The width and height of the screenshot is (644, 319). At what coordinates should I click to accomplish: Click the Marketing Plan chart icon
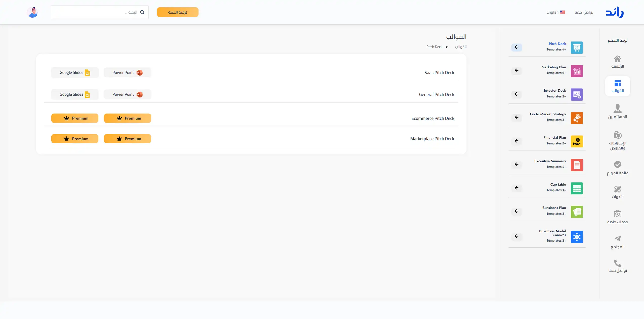577,71
